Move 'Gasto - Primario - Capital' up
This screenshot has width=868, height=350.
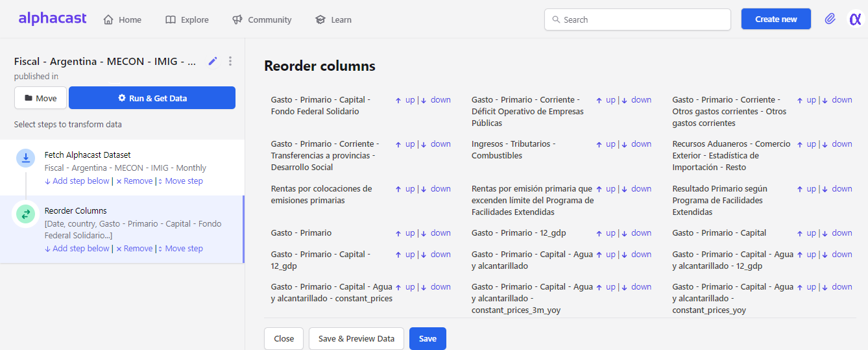pos(806,233)
